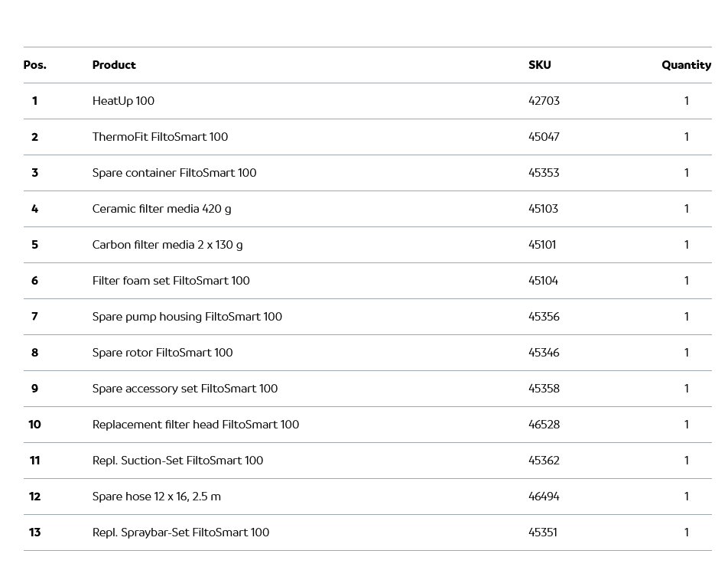The image size is (728, 583).
Task: Choose Spare container FiltoSmart 100
Action: point(174,173)
